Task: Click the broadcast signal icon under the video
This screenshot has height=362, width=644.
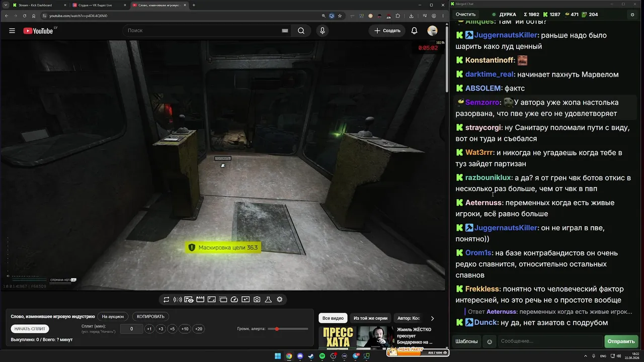Action: pos(178,300)
